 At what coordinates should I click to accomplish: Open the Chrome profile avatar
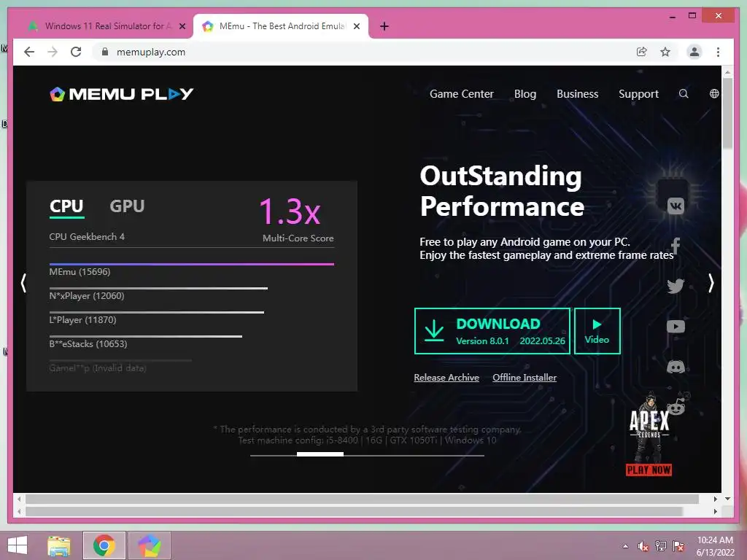[x=694, y=52]
